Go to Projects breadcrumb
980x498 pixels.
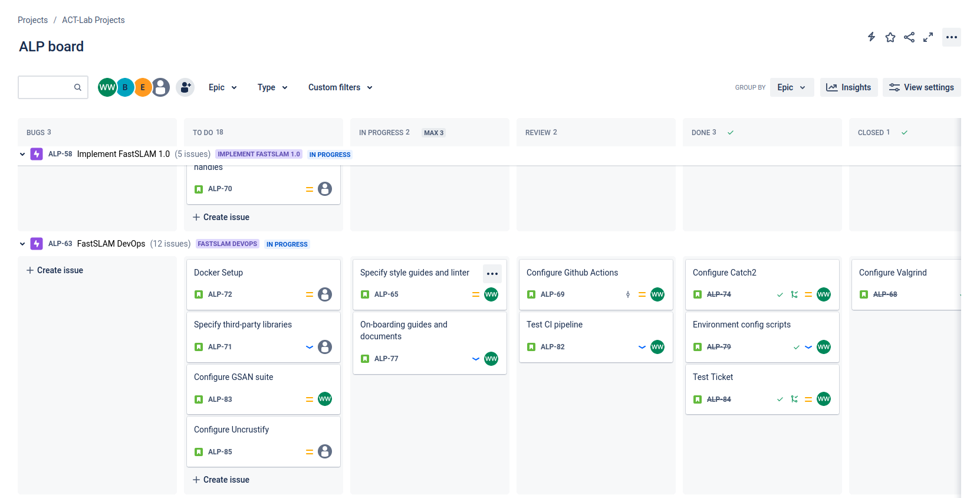tap(32, 20)
